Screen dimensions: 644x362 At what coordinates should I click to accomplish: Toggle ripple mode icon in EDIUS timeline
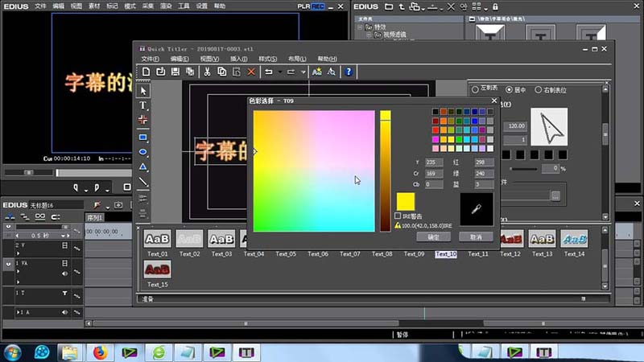pos(25,216)
